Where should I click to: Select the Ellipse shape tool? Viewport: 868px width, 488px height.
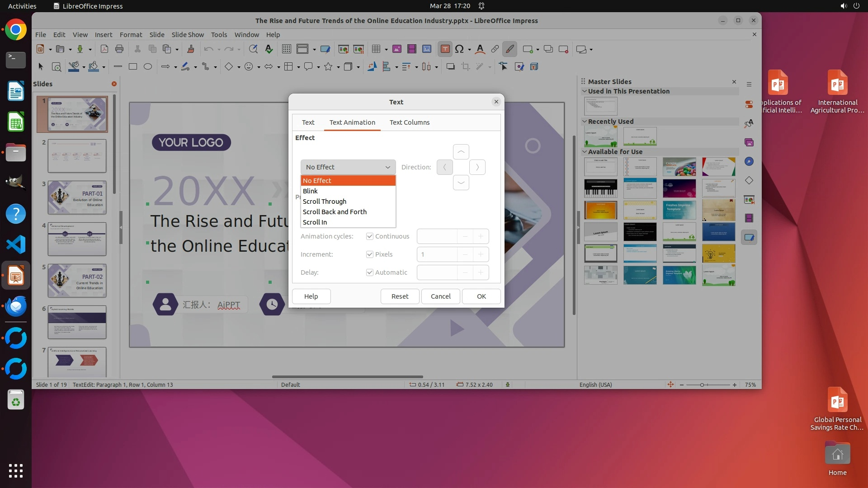click(x=147, y=67)
